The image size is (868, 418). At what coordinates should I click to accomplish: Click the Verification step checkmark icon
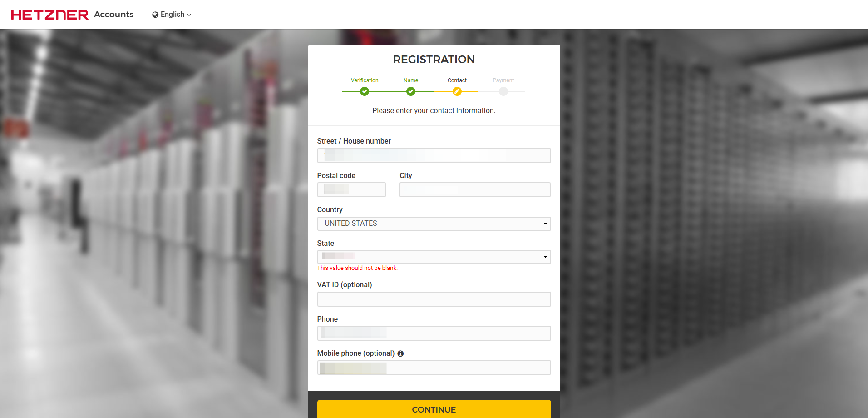(x=365, y=91)
